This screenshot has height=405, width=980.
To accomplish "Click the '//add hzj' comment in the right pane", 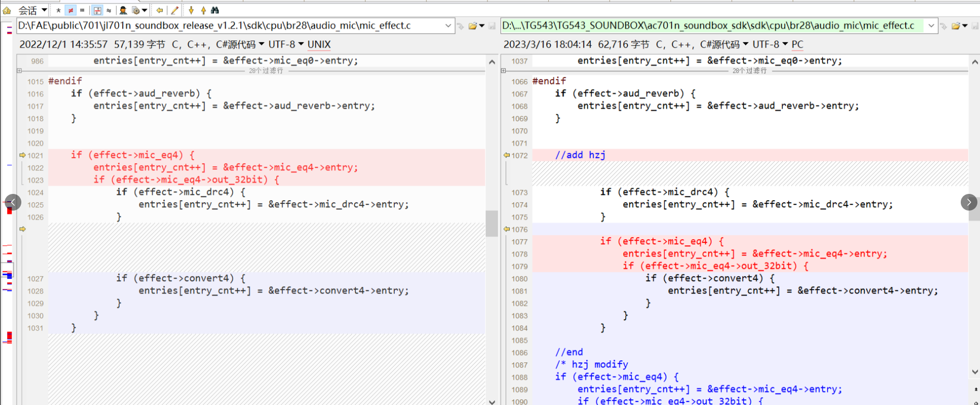I will tap(580, 155).
